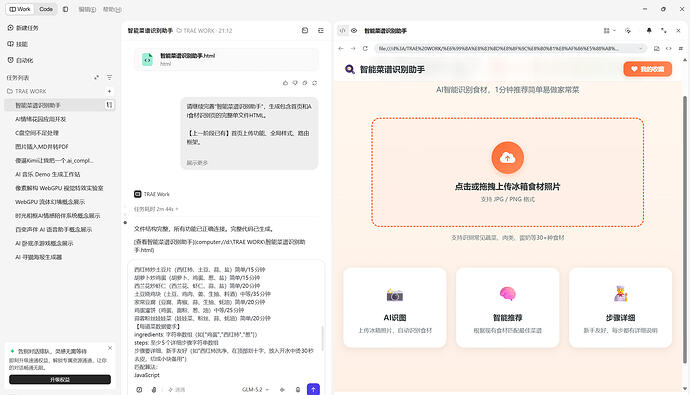Click the expand preview panel icon
The width and height of the screenshot is (690, 395).
click(x=664, y=30)
